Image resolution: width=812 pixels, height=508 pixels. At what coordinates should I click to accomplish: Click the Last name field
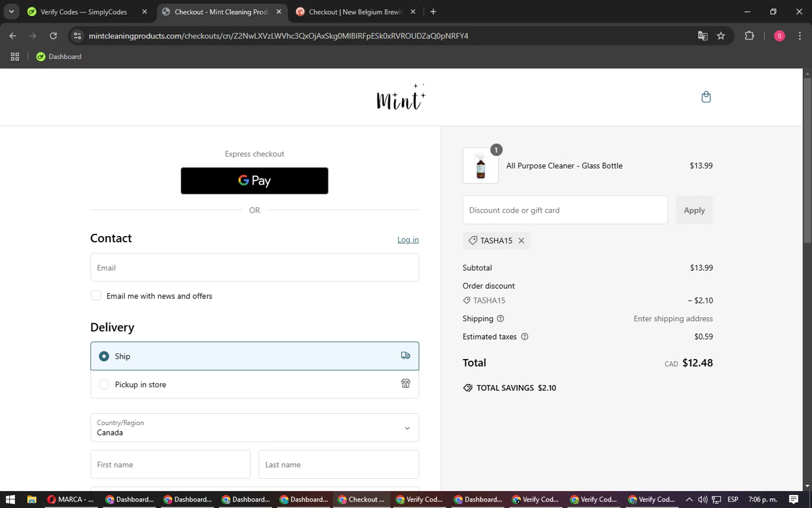pos(339,465)
